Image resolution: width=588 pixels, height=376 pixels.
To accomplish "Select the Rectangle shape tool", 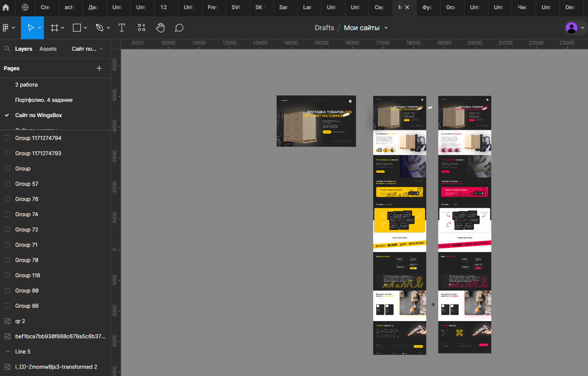I will [77, 28].
